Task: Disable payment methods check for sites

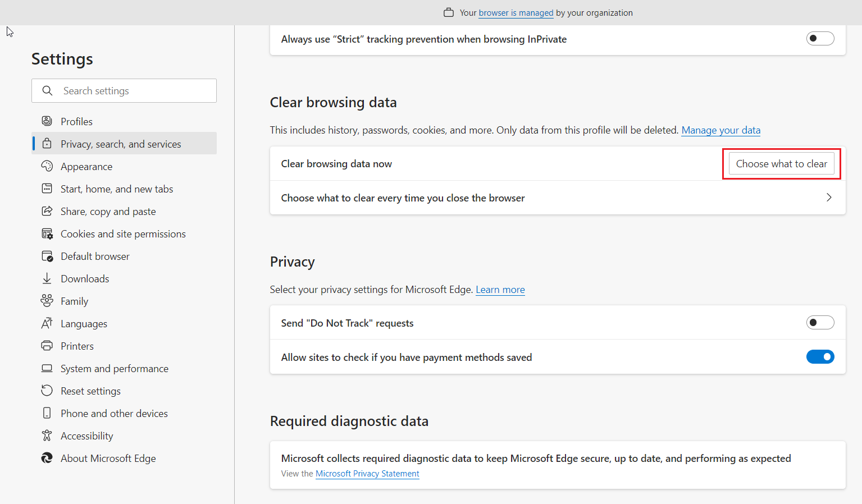Action: [820, 356]
